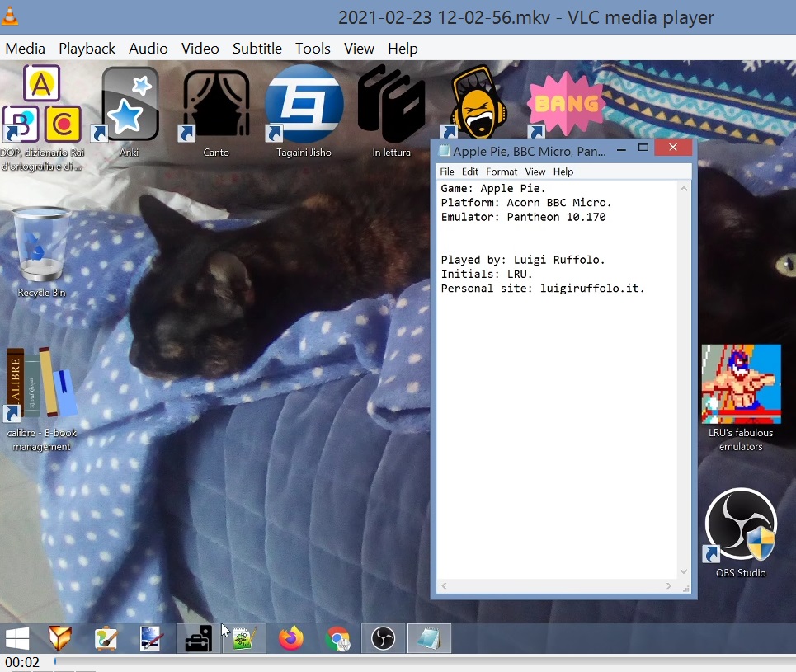Viewport: 796px width, 672px height.
Task: Click the pink BANG desktop icon
Action: click(x=566, y=104)
